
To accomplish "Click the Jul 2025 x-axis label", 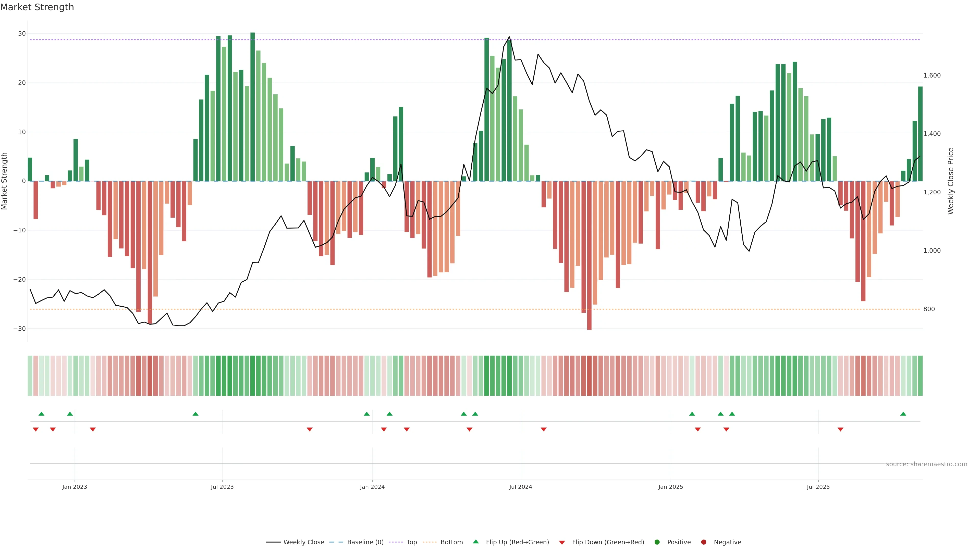I will [818, 487].
